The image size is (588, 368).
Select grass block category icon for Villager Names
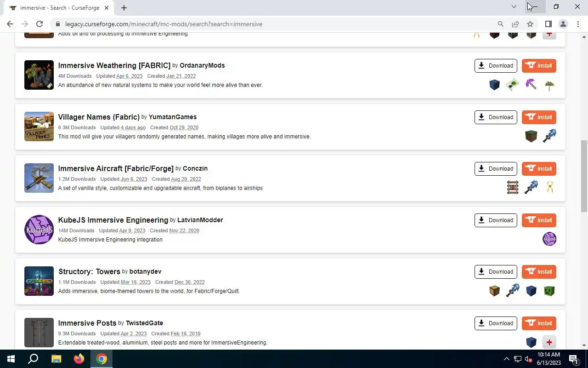[x=531, y=136]
